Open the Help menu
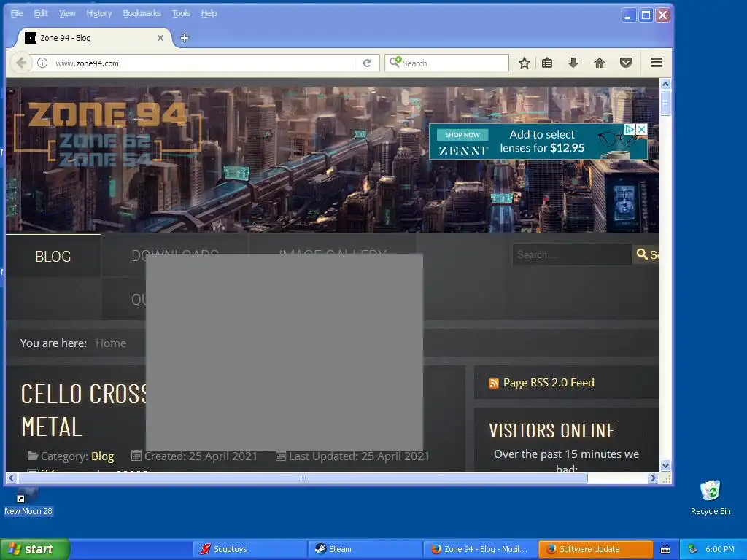 click(x=209, y=13)
